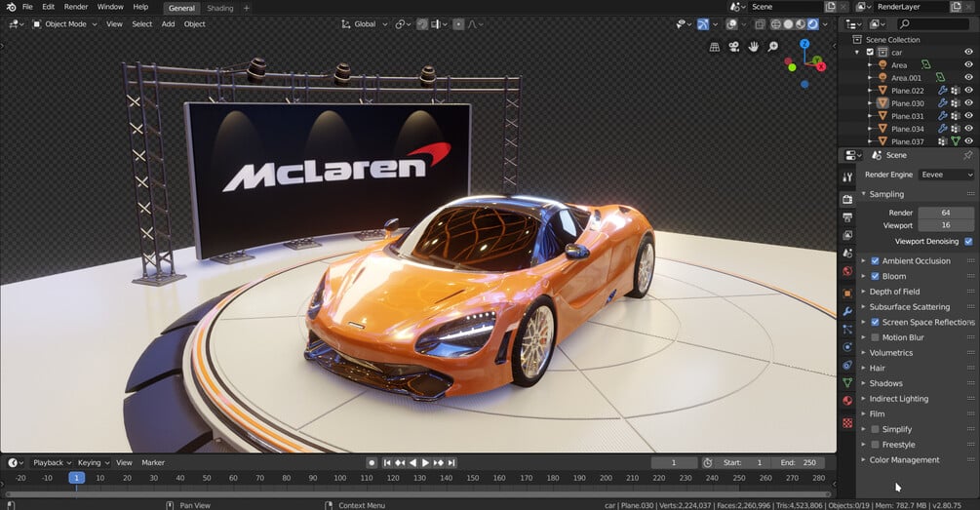The height and width of the screenshot is (510, 980).
Task: Open the Particles properties tab
Action: (847, 330)
